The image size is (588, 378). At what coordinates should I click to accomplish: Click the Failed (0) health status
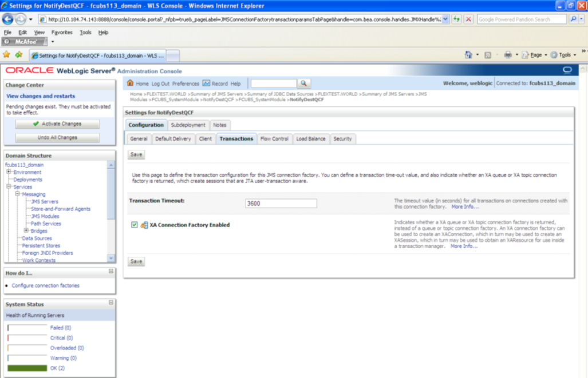click(60, 328)
